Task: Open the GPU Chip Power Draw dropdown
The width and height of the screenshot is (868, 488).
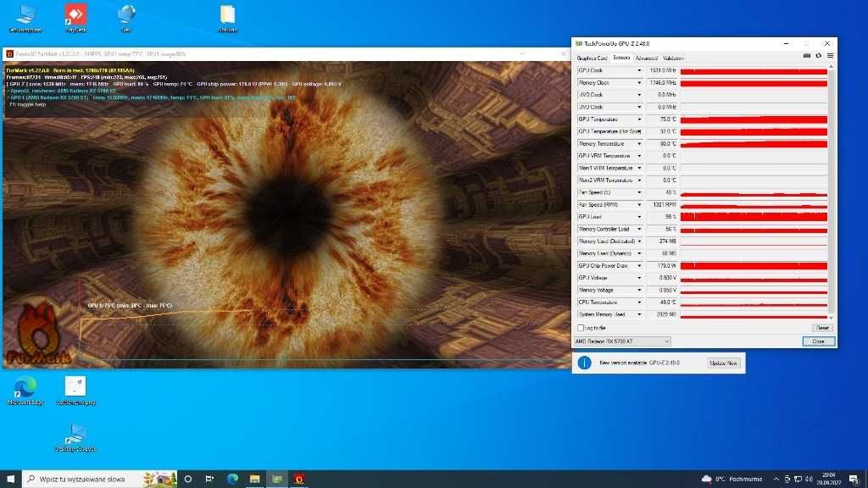Action: [639, 265]
